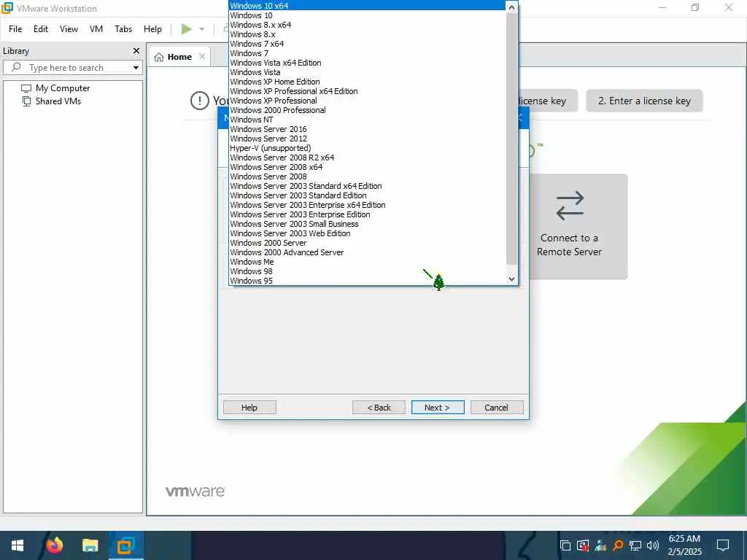Click dropdown list scroll down arrow
Image resolution: width=747 pixels, height=560 pixels.
pyautogui.click(x=511, y=279)
